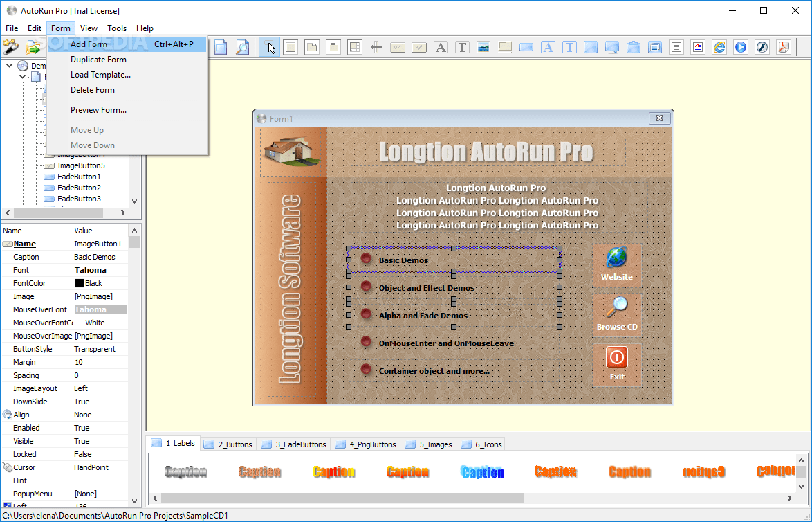Insert a speech bubble hint object

(x=612, y=47)
